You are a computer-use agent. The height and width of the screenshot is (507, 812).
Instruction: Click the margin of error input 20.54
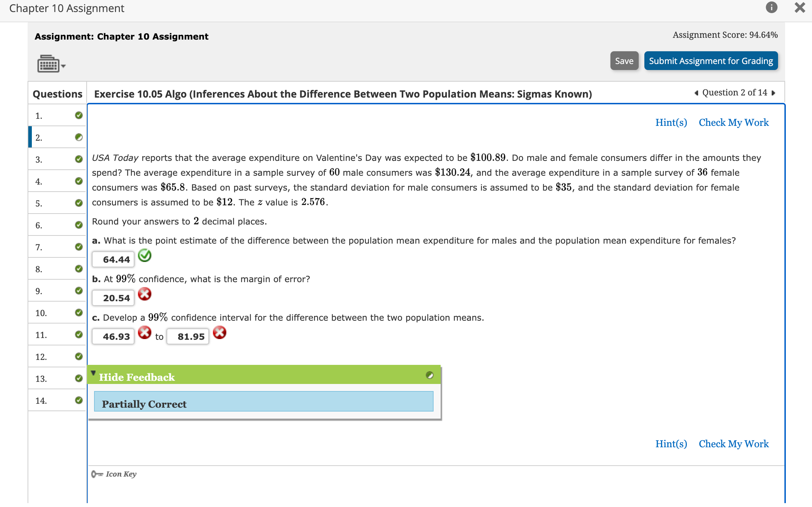(x=114, y=298)
